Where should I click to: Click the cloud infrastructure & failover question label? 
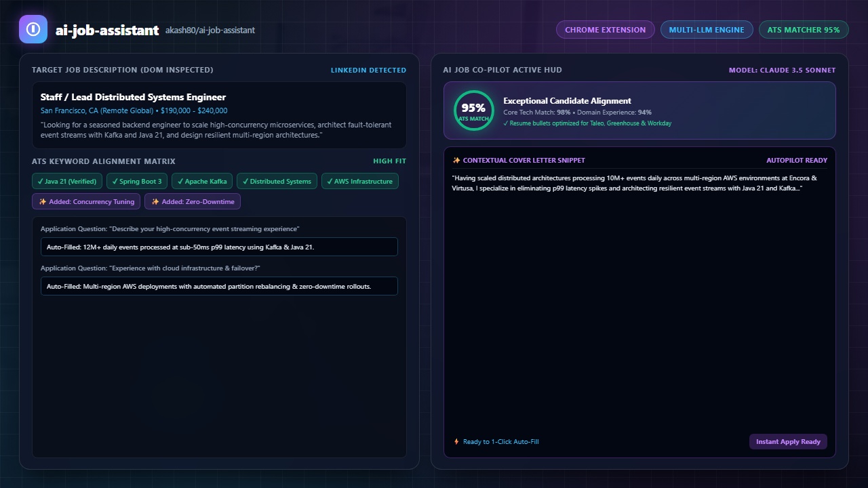(x=151, y=268)
